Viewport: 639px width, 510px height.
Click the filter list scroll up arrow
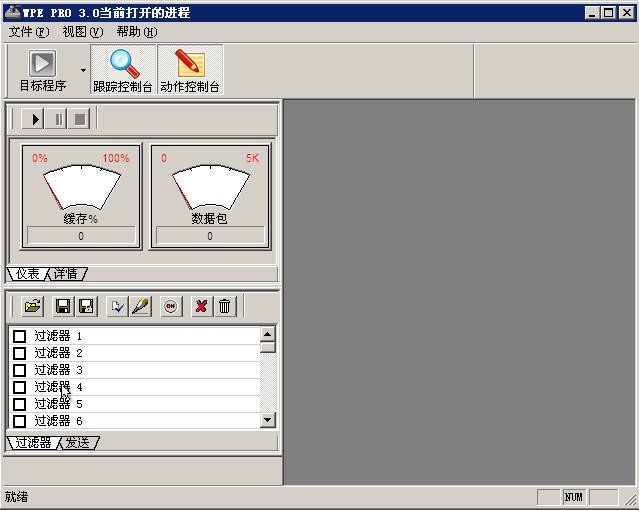tap(267, 334)
